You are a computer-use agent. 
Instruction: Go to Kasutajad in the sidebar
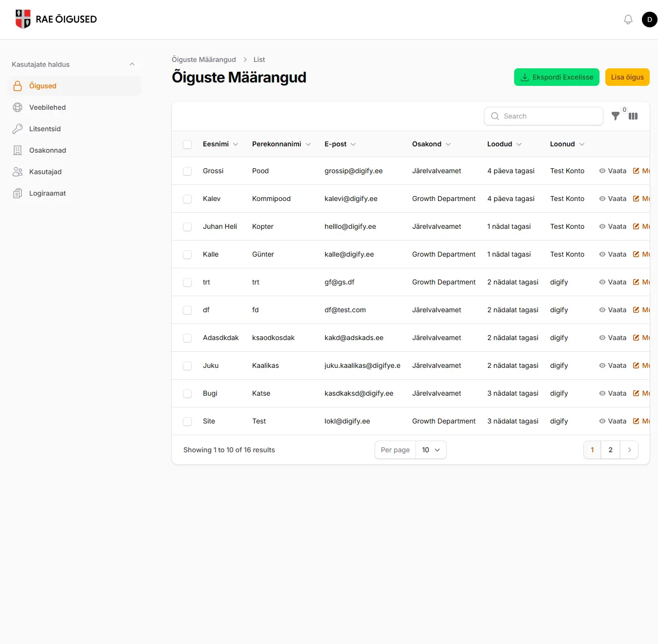[x=45, y=172]
